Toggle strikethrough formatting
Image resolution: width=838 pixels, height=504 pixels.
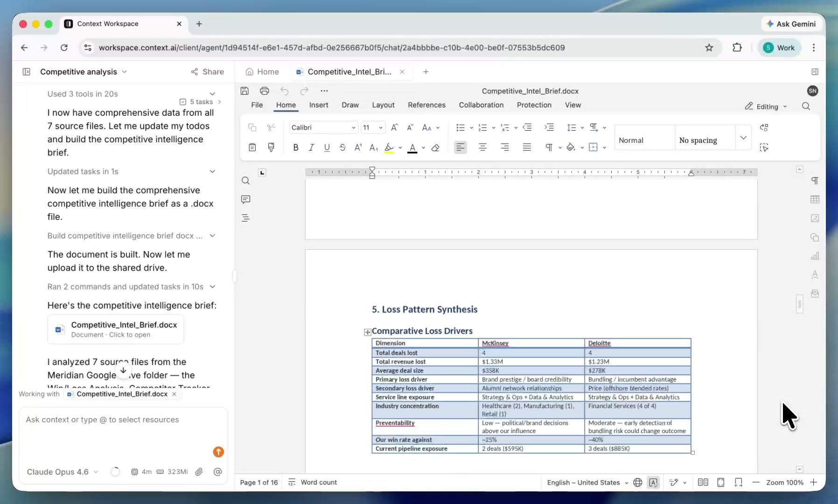[x=342, y=147]
